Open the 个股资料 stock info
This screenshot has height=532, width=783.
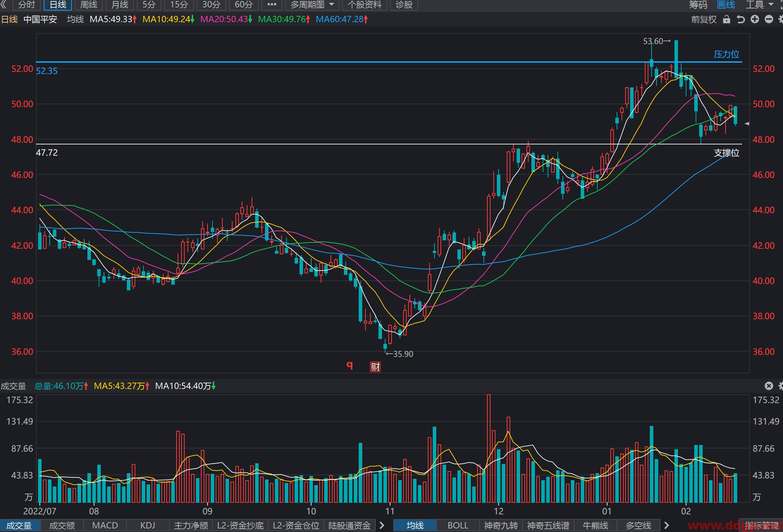pyautogui.click(x=364, y=5)
